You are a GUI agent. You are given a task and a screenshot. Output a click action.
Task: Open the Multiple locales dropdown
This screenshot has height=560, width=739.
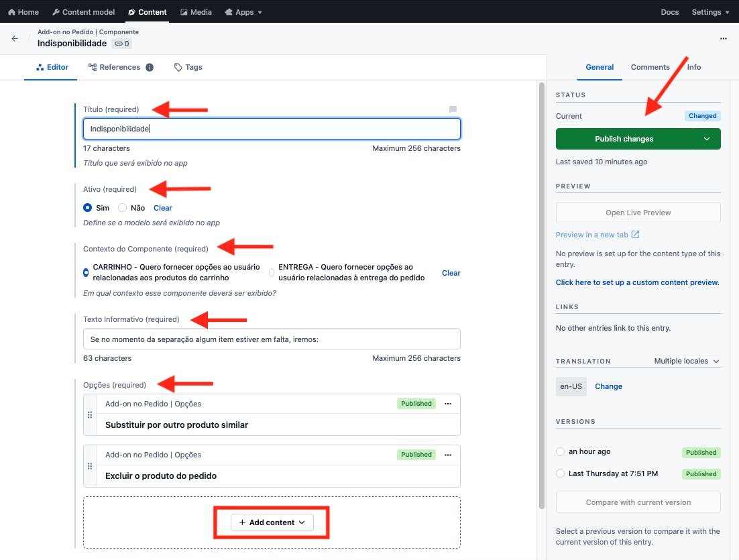(687, 361)
